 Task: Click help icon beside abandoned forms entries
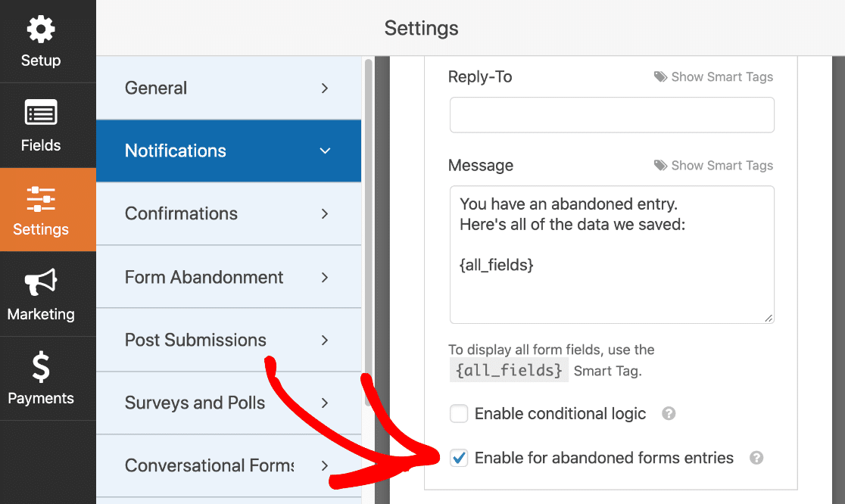[x=756, y=458]
